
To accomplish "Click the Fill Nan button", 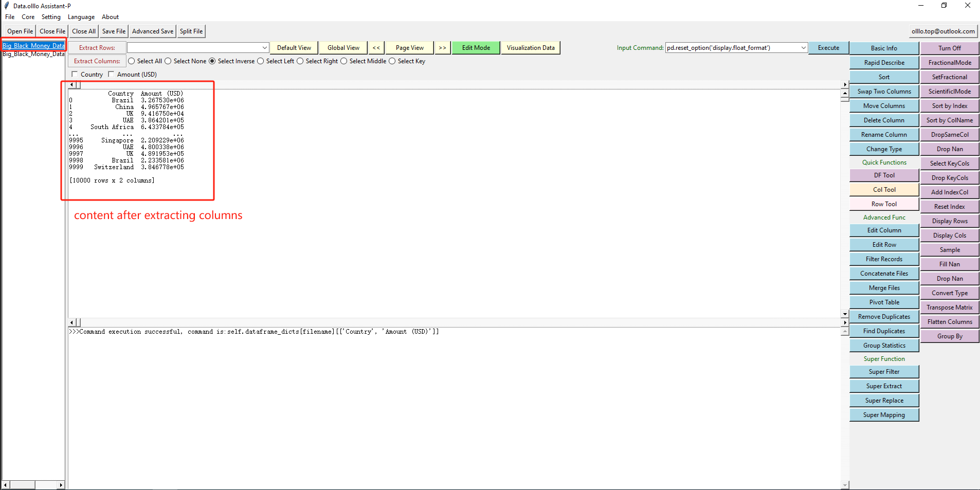I will [x=950, y=264].
